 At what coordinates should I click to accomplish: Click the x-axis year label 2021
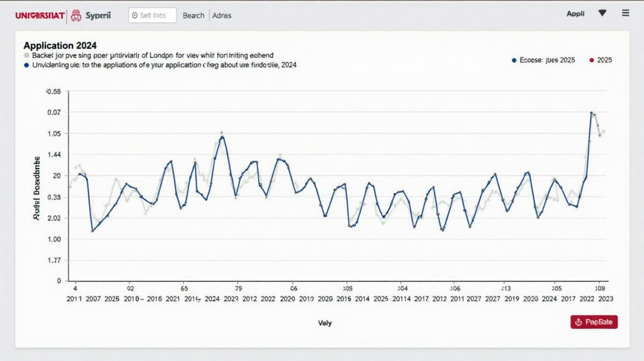pyautogui.click(x=173, y=299)
